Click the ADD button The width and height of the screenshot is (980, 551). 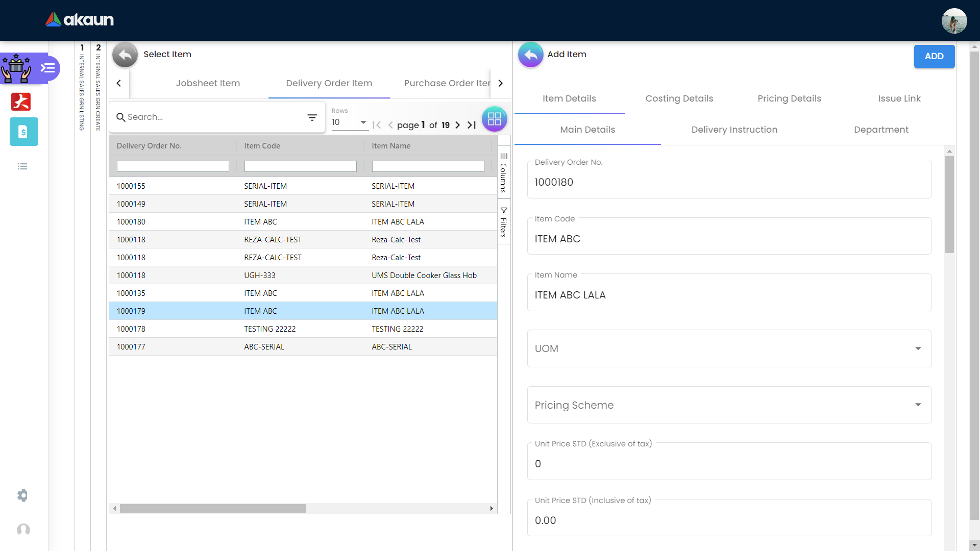coord(934,56)
